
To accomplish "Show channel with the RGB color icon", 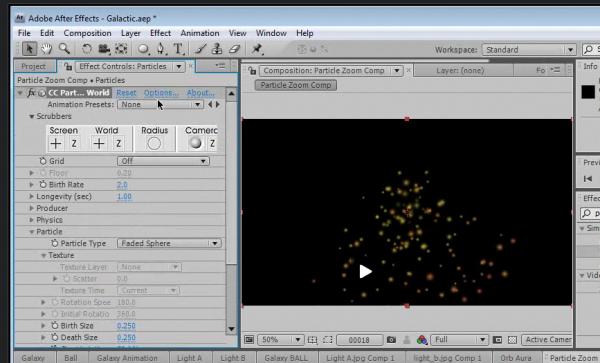I will click(422, 340).
